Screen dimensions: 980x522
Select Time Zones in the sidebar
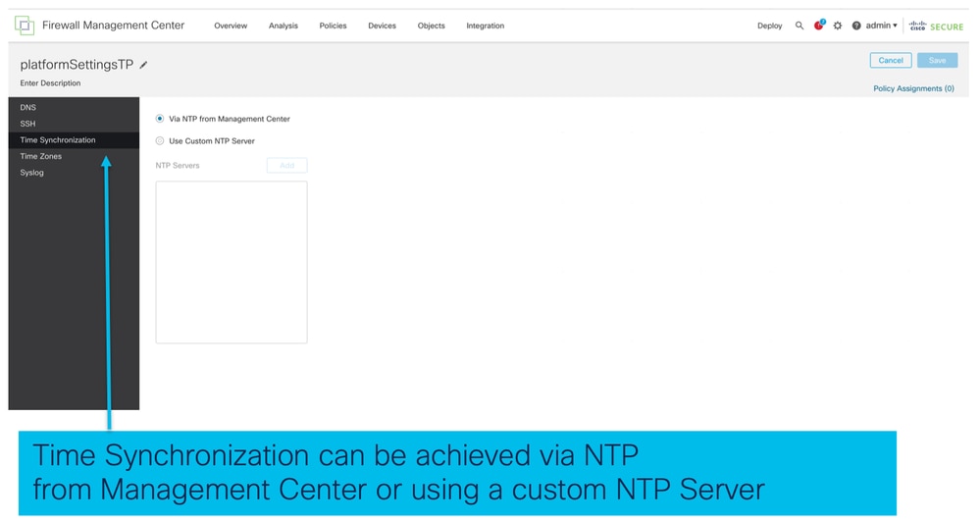pyautogui.click(x=74, y=156)
